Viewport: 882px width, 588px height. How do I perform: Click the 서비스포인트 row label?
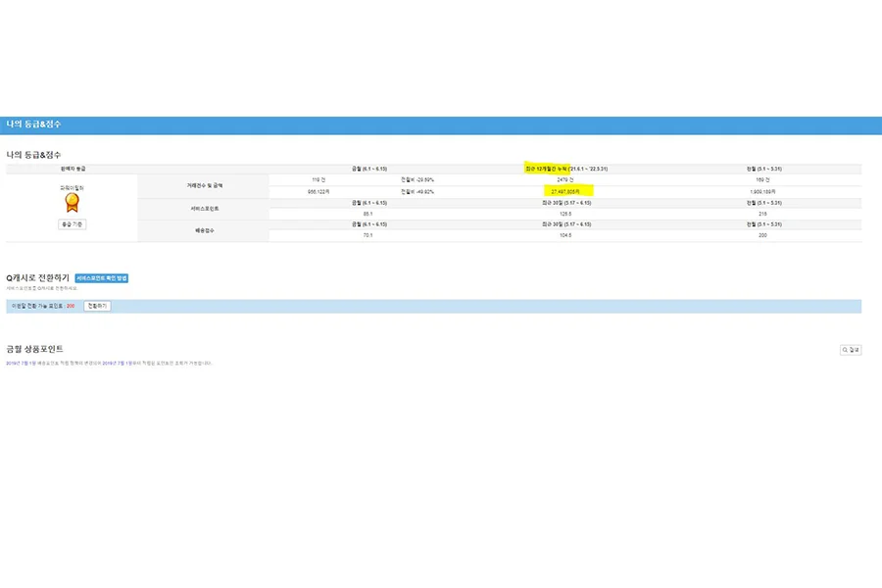[x=204, y=209]
